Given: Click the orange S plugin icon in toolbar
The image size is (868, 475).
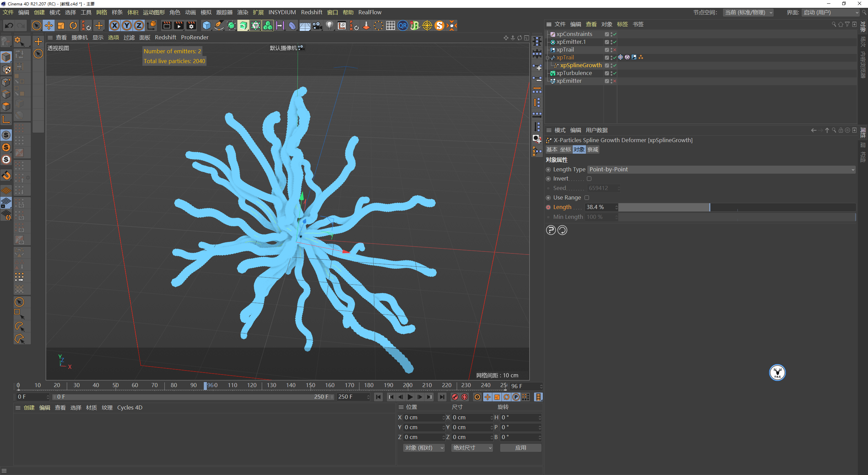Looking at the screenshot, I should [x=439, y=25].
